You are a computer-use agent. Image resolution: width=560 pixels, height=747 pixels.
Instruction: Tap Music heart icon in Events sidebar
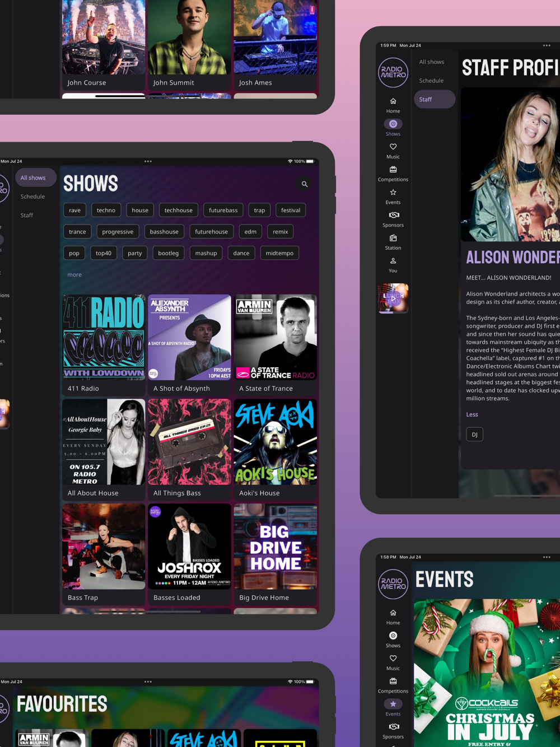393,659
